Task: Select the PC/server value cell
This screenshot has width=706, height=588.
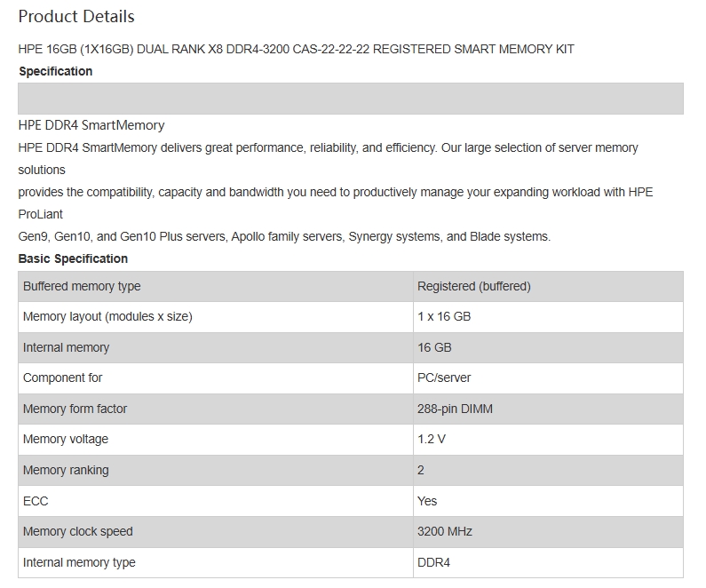Action: pyautogui.click(x=548, y=377)
